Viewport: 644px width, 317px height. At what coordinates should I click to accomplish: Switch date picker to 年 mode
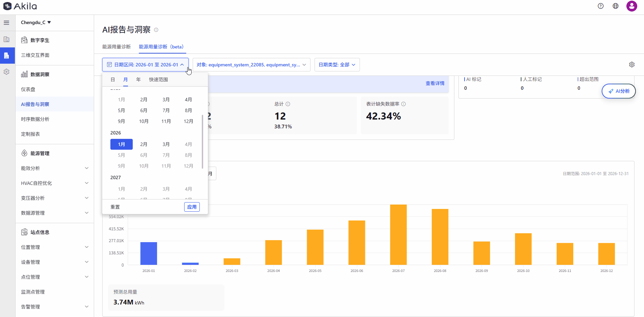click(138, 80)
